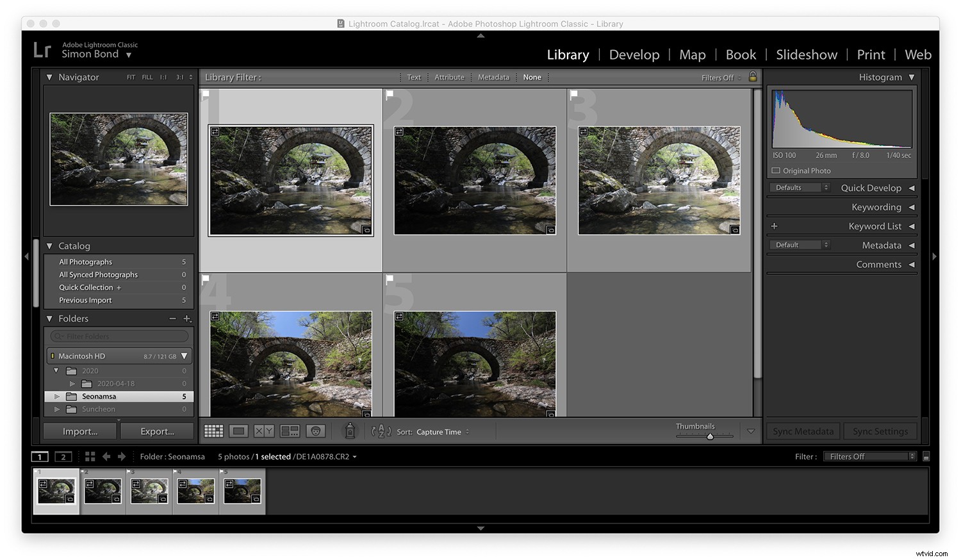Activate Survey view
This screenshot has width=961, height=560.
click(290, 431)
